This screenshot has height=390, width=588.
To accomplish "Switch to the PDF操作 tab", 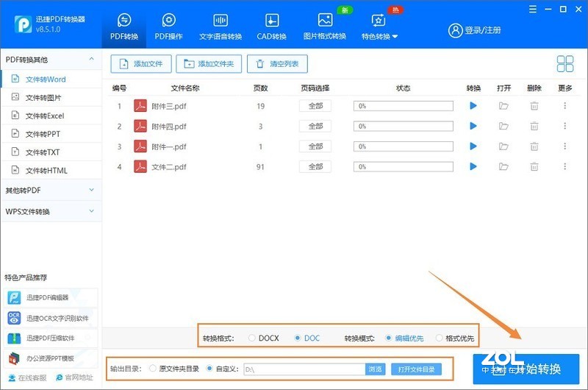I will coord(169,26).
